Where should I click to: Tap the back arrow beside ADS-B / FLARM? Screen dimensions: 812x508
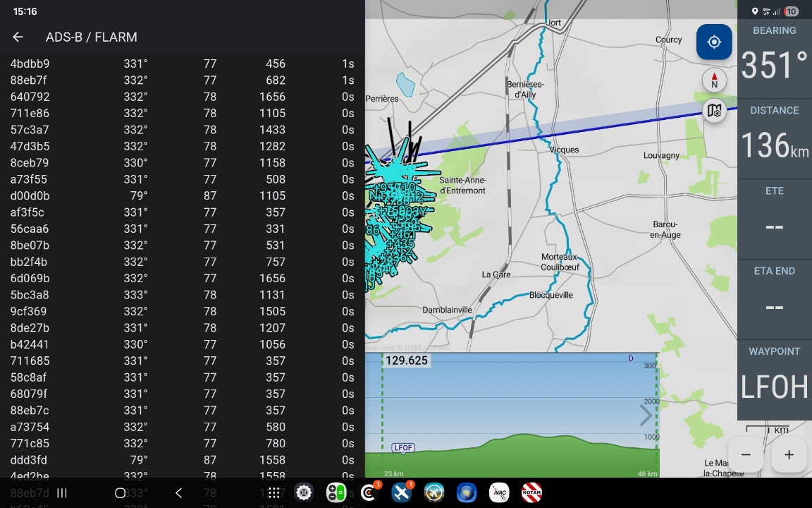[18, 37]
